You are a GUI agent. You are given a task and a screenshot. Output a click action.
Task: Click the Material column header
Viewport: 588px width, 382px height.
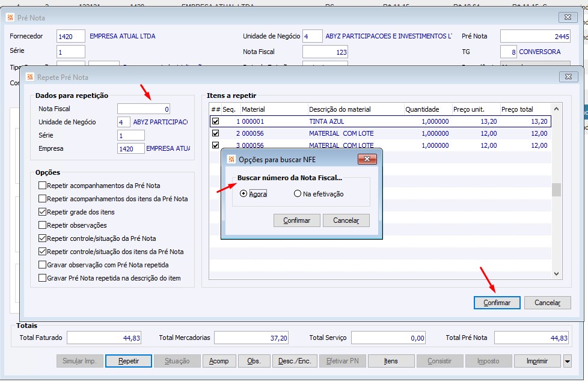(x=274, y=109)
